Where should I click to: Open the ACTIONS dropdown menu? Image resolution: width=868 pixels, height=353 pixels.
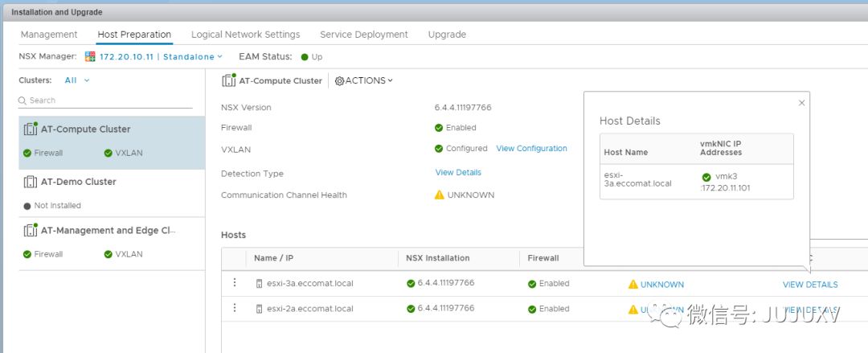[364, 80]
